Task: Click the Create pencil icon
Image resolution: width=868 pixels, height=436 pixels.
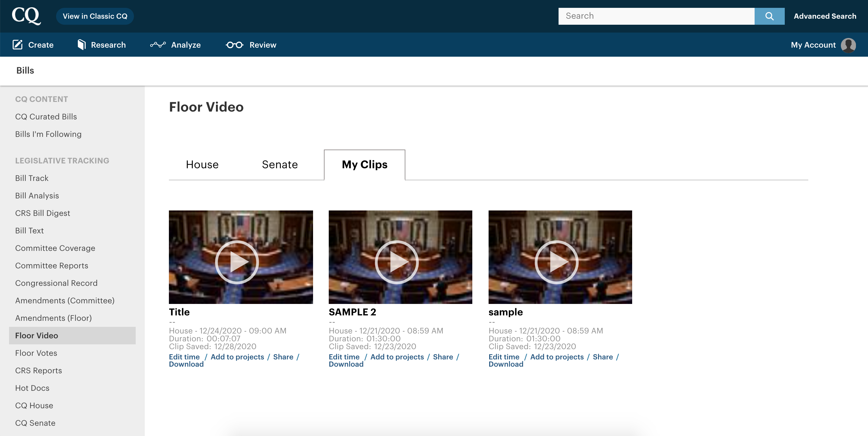Action: (17, 45)
